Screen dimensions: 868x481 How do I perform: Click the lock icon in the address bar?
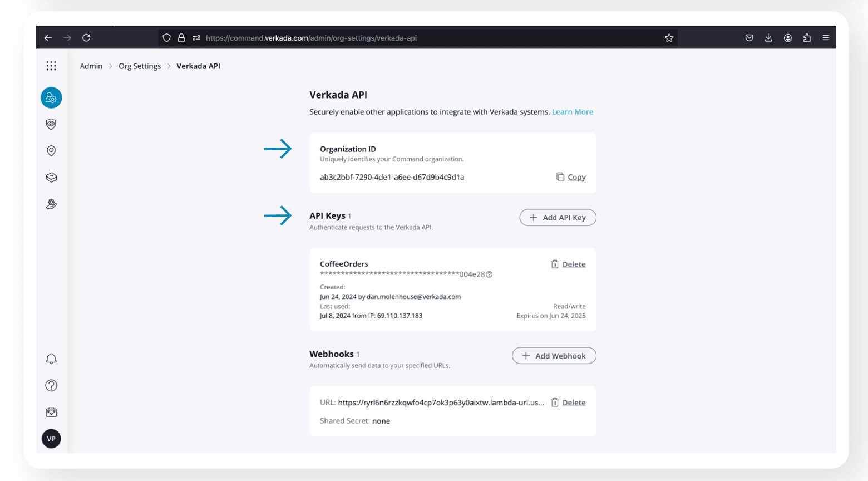(x=181, y=37)
